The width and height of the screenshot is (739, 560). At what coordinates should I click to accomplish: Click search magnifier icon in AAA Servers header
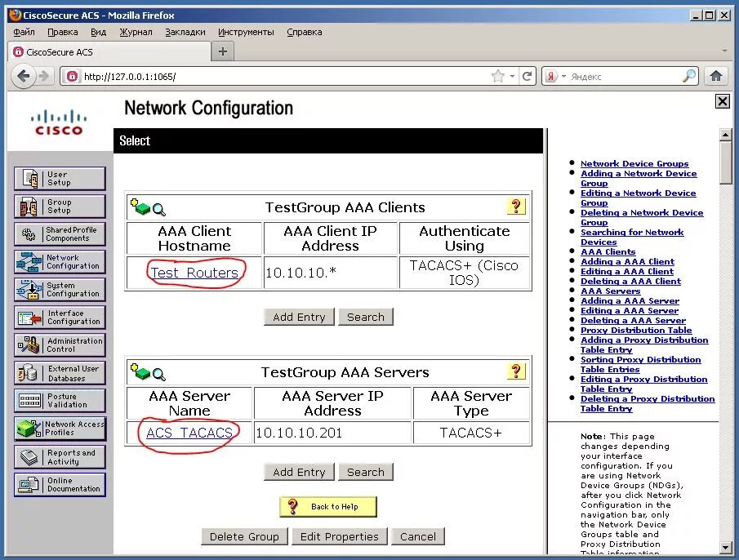click(x=159, y=375)
